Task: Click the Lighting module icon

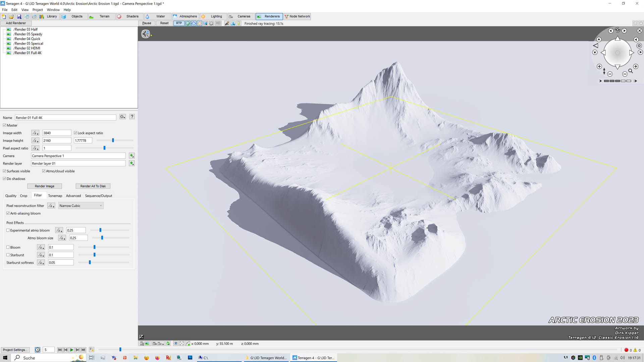Action: (x=204, y=16)
